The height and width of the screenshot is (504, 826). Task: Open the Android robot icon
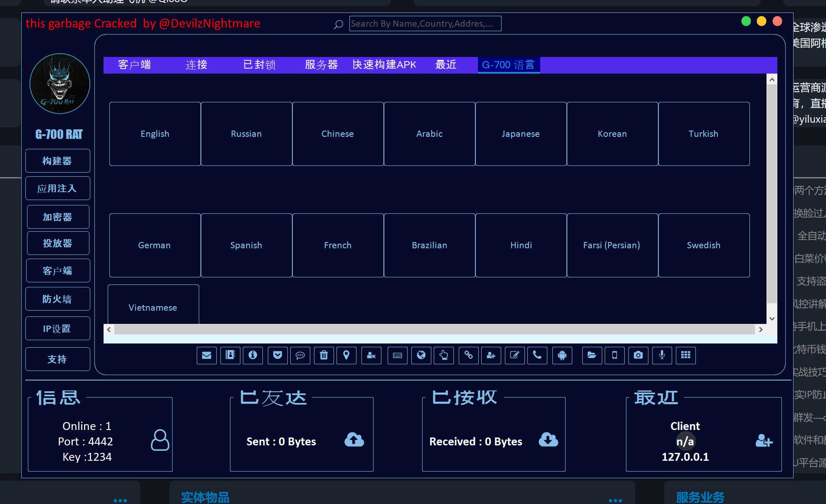click(562, 355)
